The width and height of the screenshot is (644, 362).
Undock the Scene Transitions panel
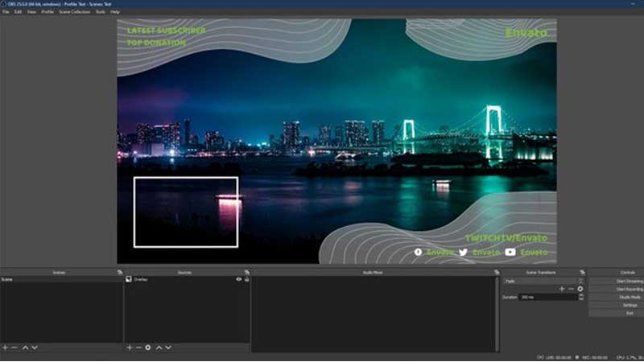click(x=582, y=273)
